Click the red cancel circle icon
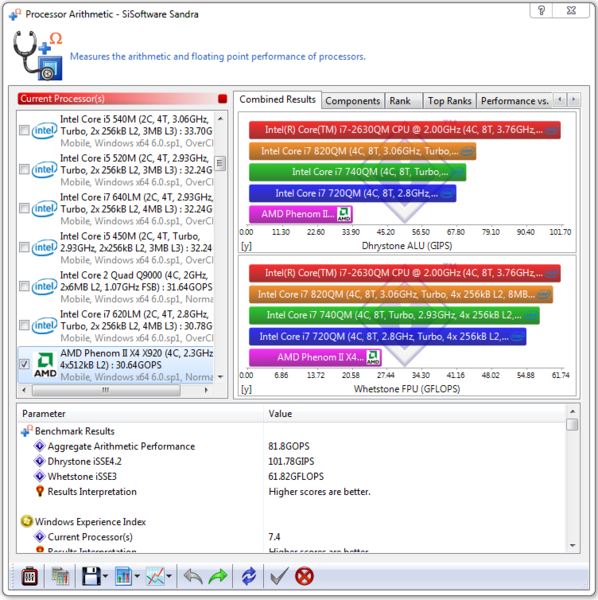Screen dimensions: 598x600 305,576
